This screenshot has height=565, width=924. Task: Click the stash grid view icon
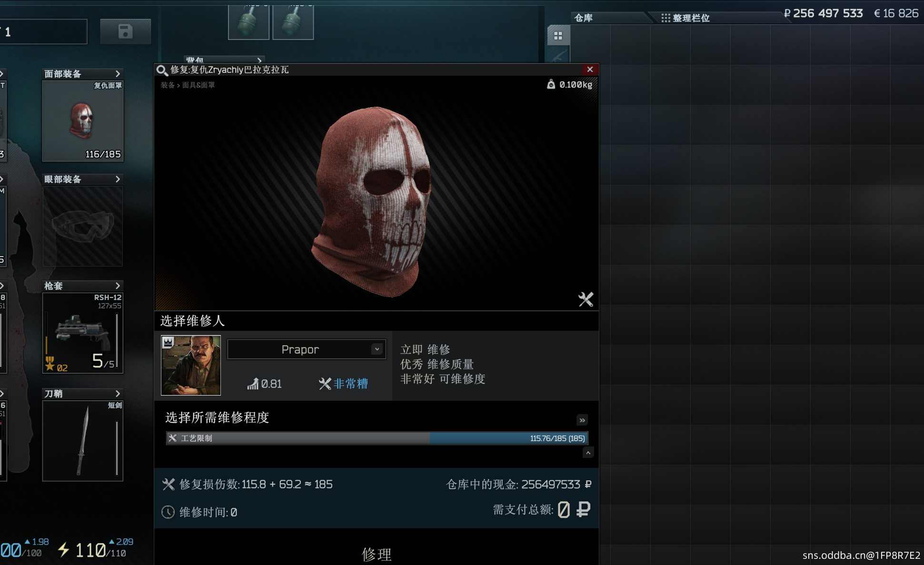point(558,36)
